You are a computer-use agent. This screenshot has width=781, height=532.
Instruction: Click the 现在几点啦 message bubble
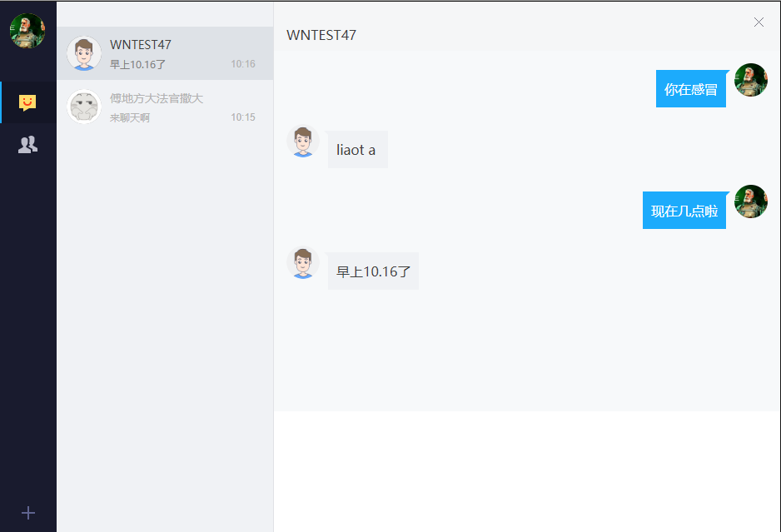click(684, 210)
